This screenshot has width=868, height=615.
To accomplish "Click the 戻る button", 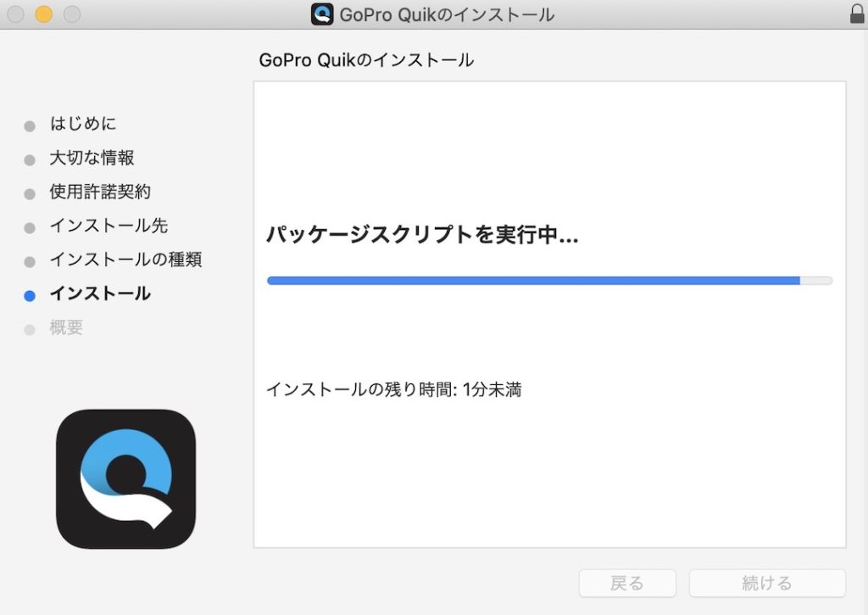I will 626,583.
